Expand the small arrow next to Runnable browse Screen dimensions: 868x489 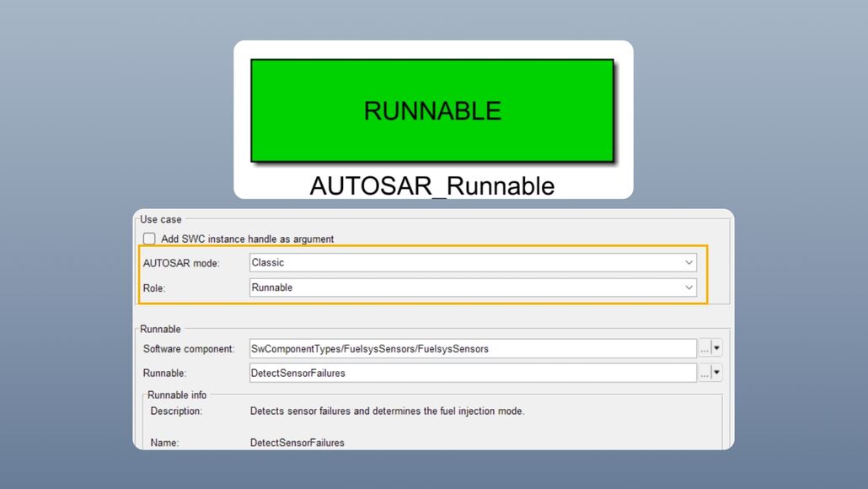click(717, 373)
